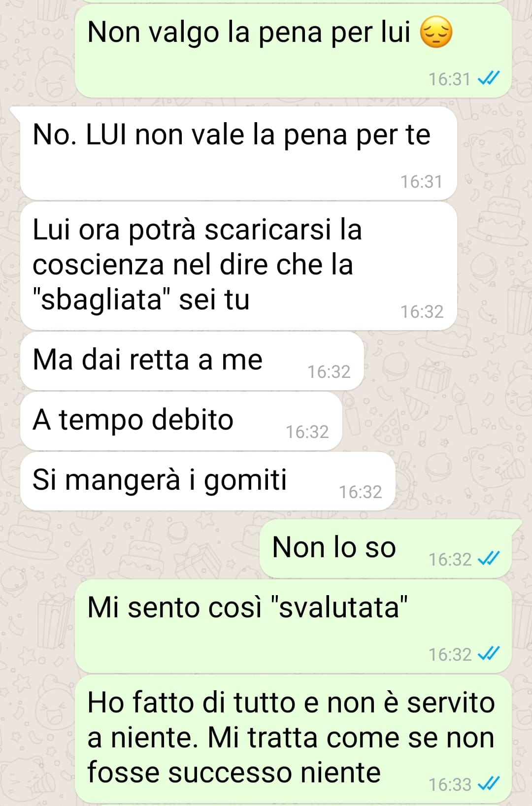Tap the double-check on the 16:33 message
Image resolution: width=532 pixels, height=806 pixels.
click(489, 784)
